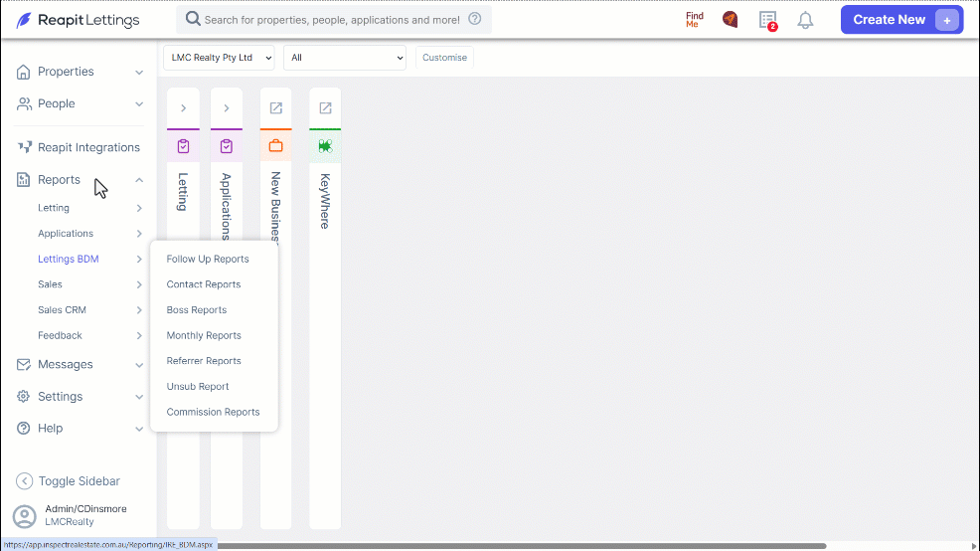
Task: Open the Sales reports submenu
Action: (x=89, y=284)
